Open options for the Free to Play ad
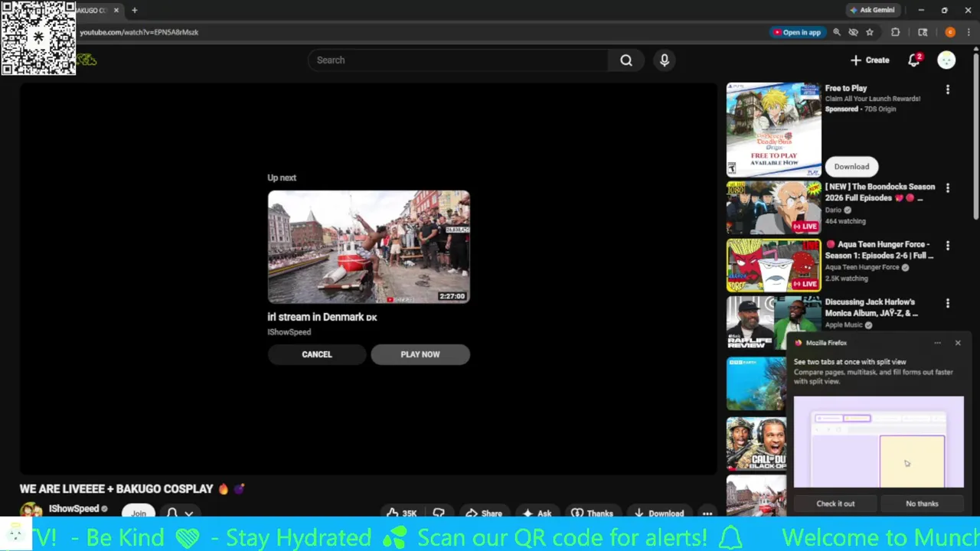Viewport: 980px width, 551px height. click(948, 90)
